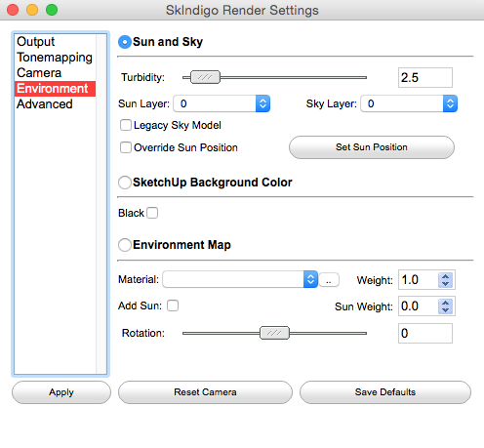Image resolution: width=484 pixels, height=448 pixels.
Task: Click the Sun Weight stepper arrows
Action: (x=445, y=306)
